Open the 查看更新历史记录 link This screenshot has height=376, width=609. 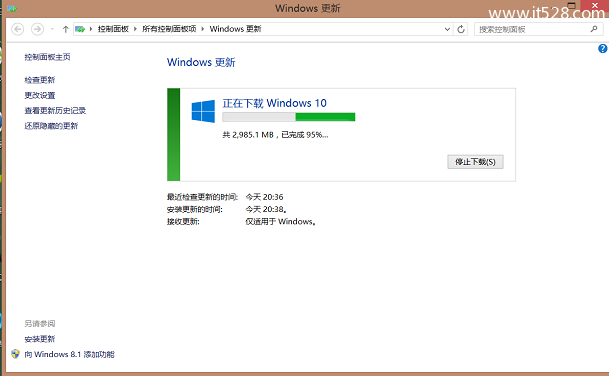(x=55, y=111)
